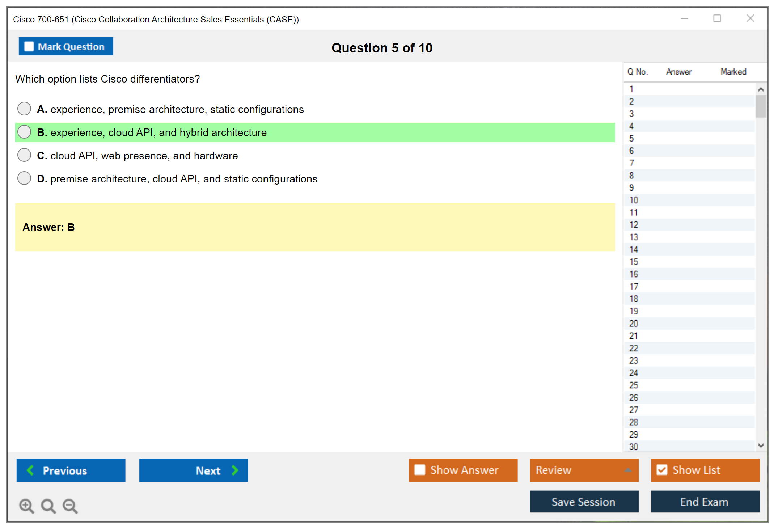Image resolution: width=778 pixels, height=532 pixels.
Task: Select radio option C, cloud API and web presence
Action: (24, 155)
